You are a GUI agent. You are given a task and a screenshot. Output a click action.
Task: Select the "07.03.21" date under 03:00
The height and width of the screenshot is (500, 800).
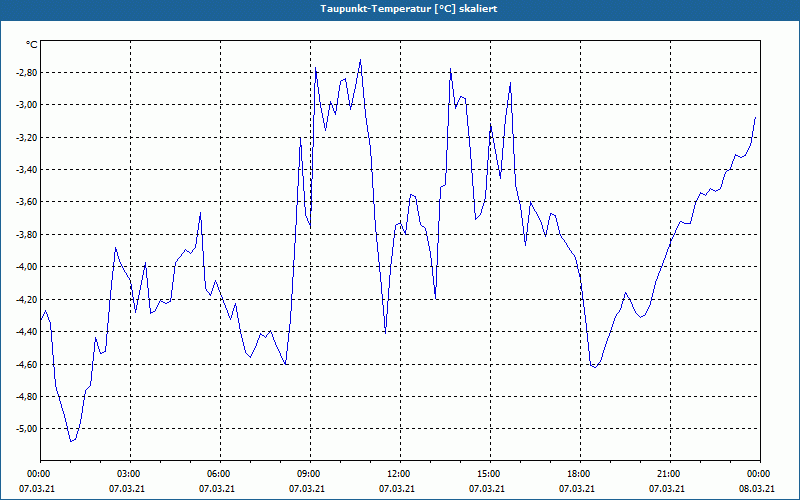[127, 488]
